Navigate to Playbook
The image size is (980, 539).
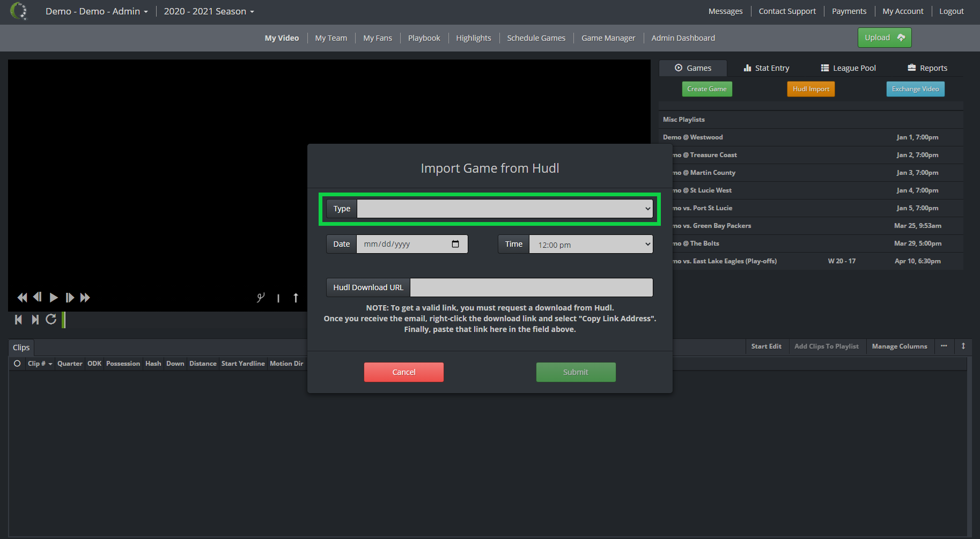424,38
